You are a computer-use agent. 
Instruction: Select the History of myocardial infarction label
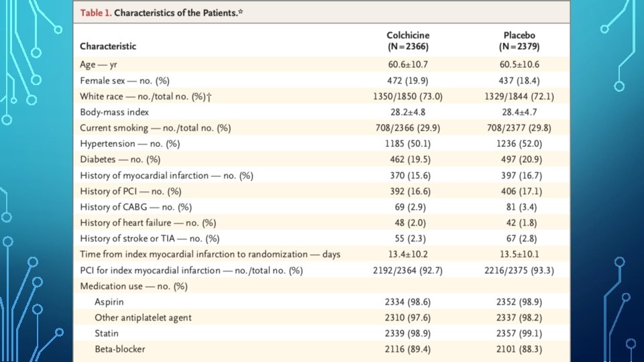[x=166, y=176]
